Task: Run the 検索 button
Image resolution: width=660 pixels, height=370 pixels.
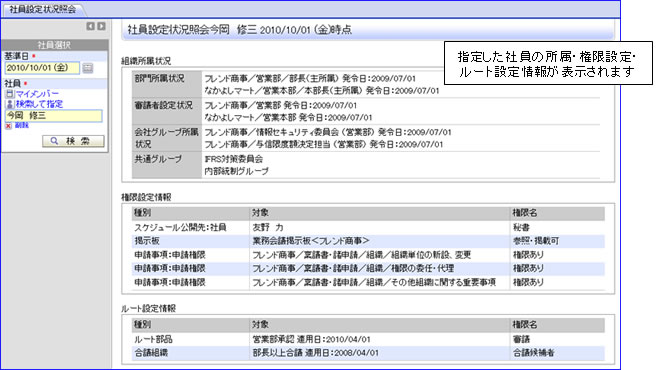Action: [73, 141]
